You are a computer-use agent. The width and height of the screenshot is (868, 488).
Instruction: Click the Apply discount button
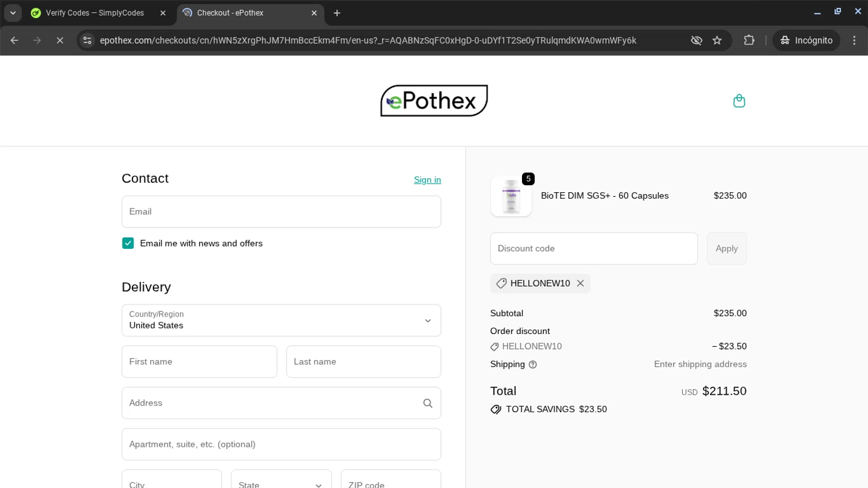click(727, 248)
